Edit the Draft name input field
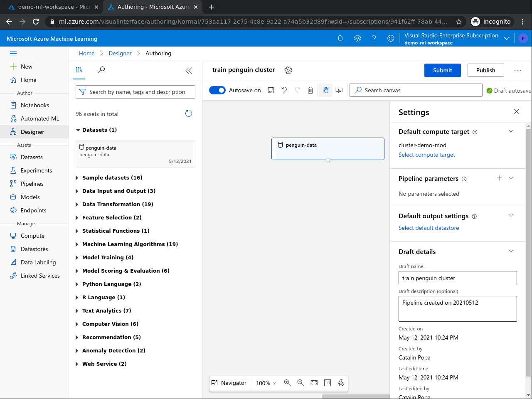The image size is (532, 399). pos(457,277)
